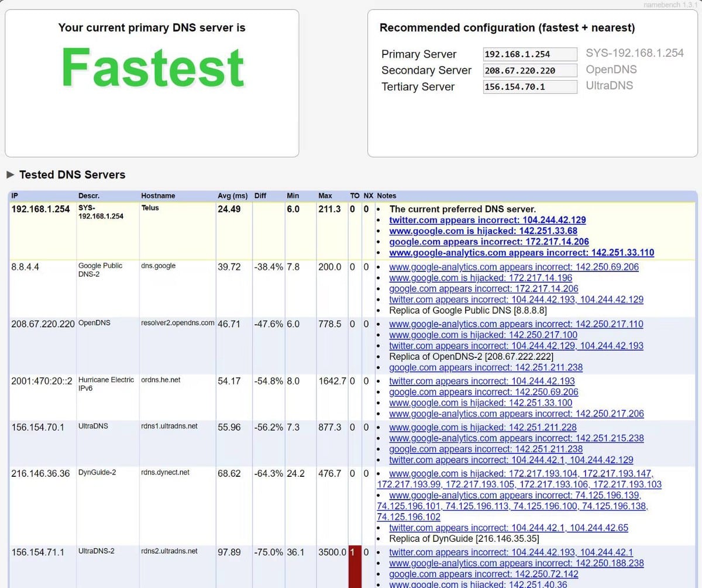Open link www.google.com is hijacked: 142.251.33.68
The height and width of the screenshot is (588, 702).
click(481, 231)
